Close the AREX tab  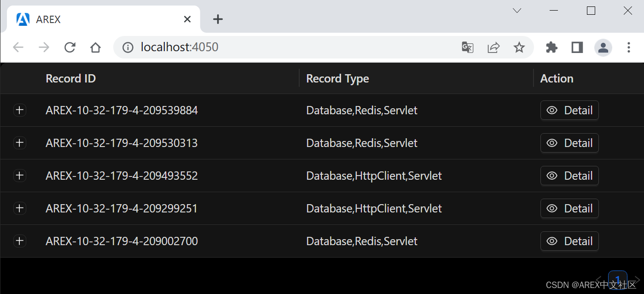(x=187, y=19)
